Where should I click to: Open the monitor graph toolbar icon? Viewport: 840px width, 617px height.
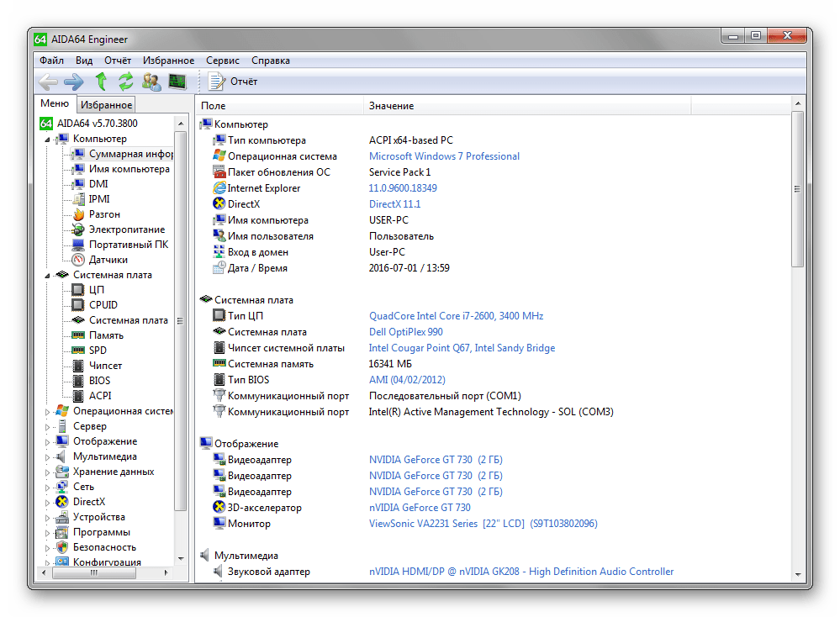point(177,82)
